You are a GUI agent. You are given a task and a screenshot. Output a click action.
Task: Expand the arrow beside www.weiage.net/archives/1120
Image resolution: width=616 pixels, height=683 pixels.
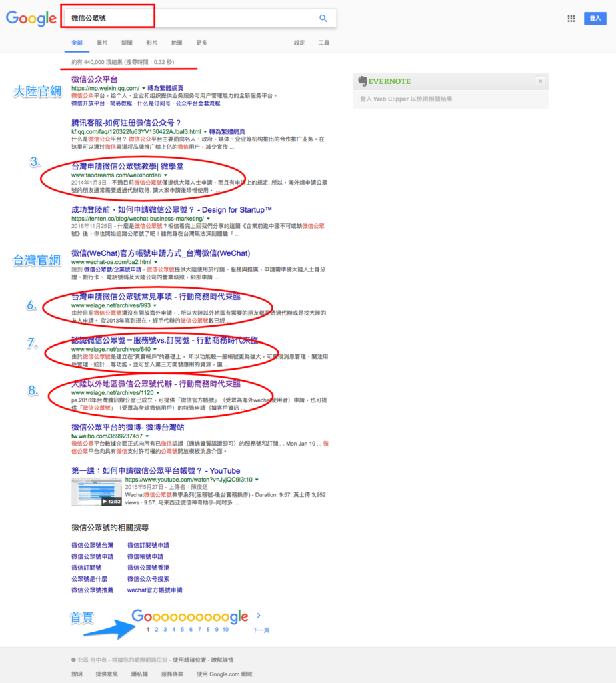(157, 393)
